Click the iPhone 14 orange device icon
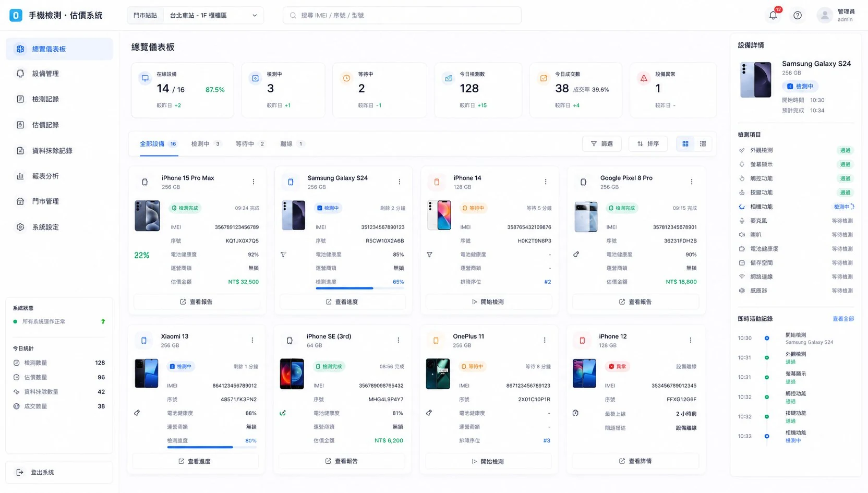The width and height of the screenshot is (868, 493). [437, 182]
